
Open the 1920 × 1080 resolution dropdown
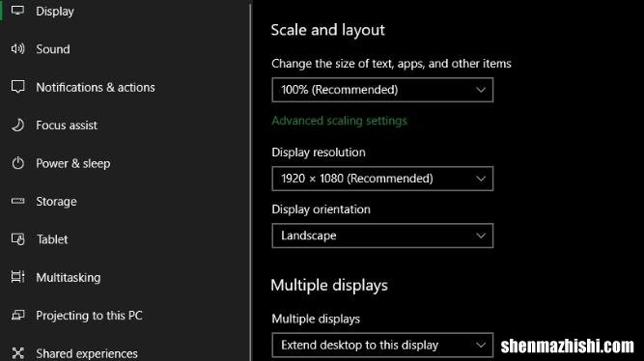tap(382, 179)
